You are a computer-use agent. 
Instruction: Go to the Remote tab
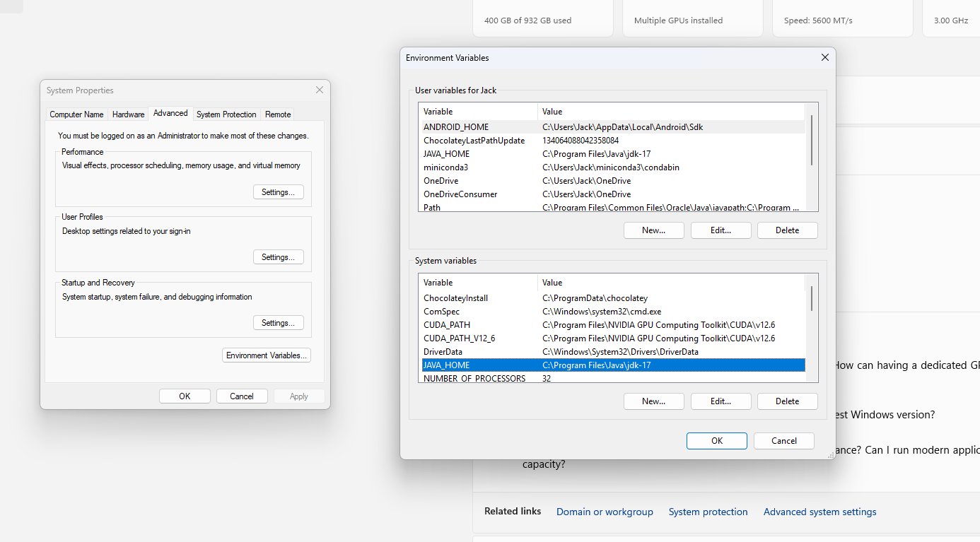278,114
